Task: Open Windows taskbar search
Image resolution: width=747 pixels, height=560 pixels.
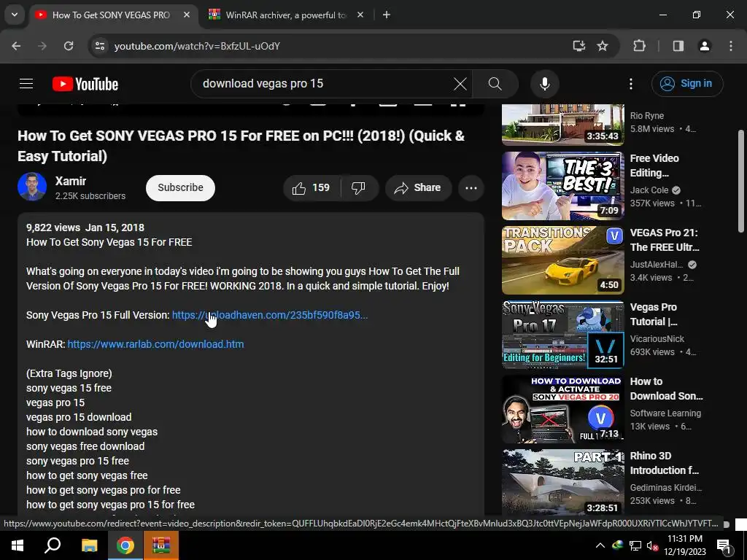Action: coord(53,545)
